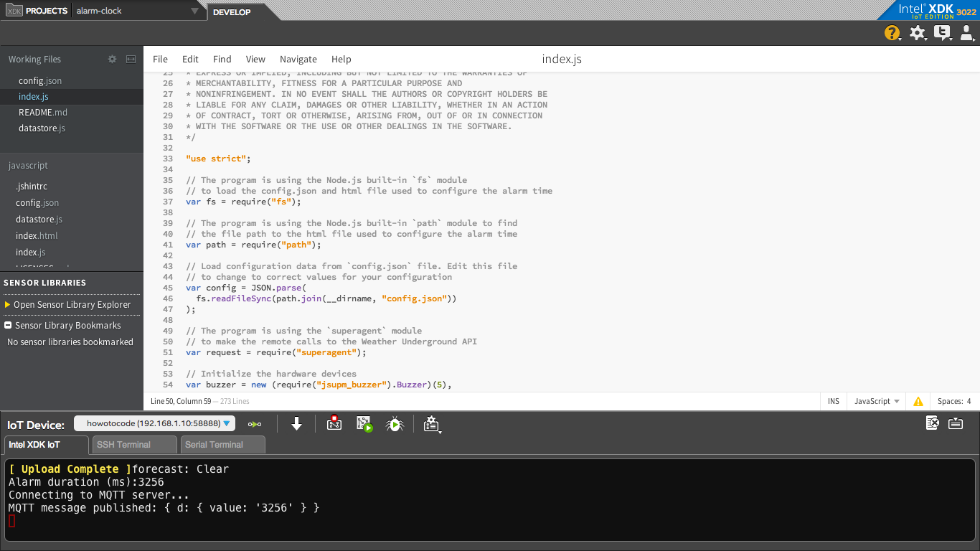The image size is (980, 551).
Task: Open the JavaScript language mode dropdown
Action: click(x=876, y=401)
